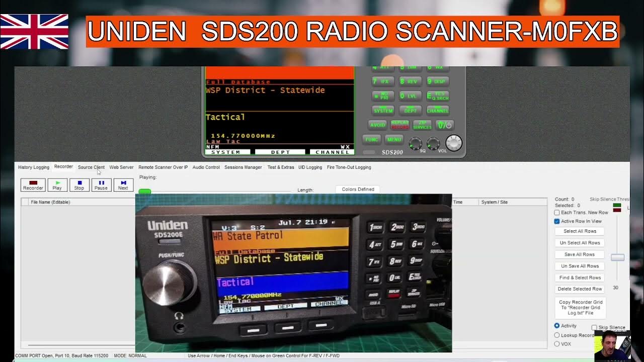Image resolution: width=644 pixels, height=362 pixels.
Task: Select the VOX radio button
Action: pos(557,344)
